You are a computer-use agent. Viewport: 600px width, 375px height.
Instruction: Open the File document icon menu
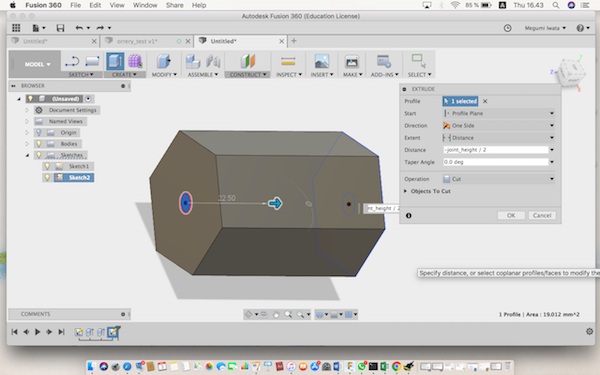38,28
